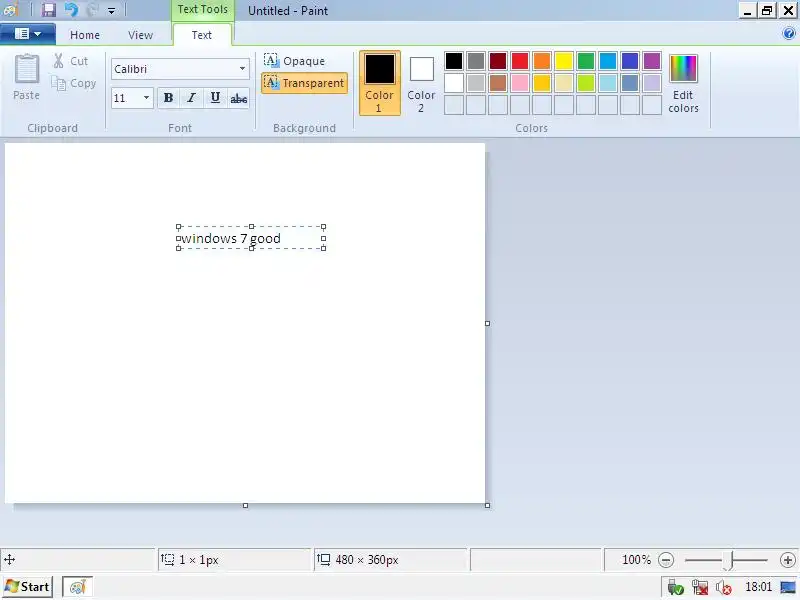Pick the turquoise blue color swatch

click(608, 61)
